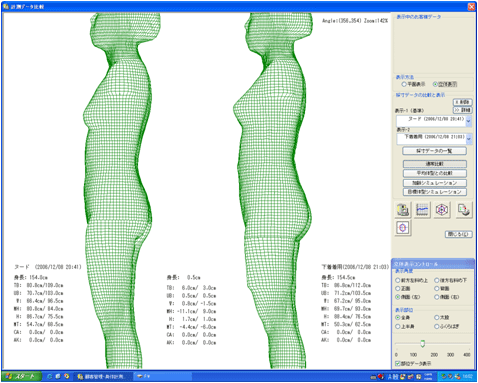Click the computer save data icon
This screenshot has height=383, width=478.
[x=403, y=210]
